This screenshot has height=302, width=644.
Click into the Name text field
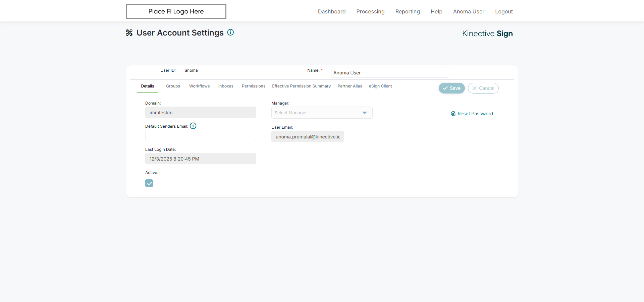pos(390,73)
